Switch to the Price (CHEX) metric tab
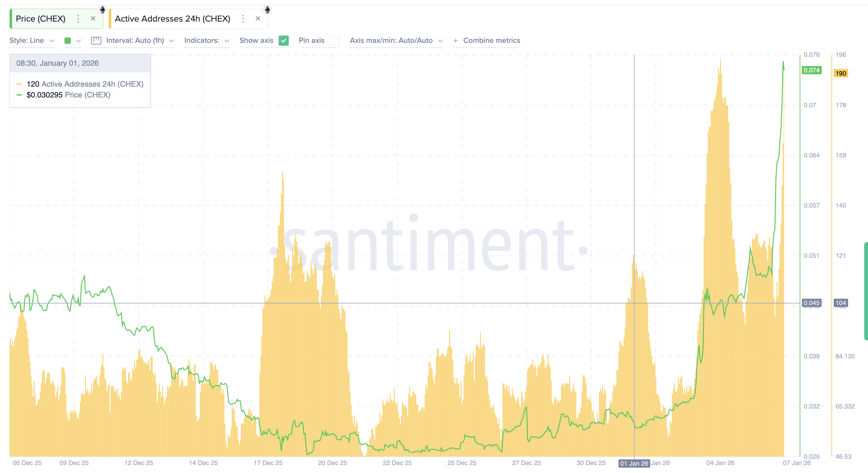The height and width of the screenshot is (473, 868). [40, 19]
